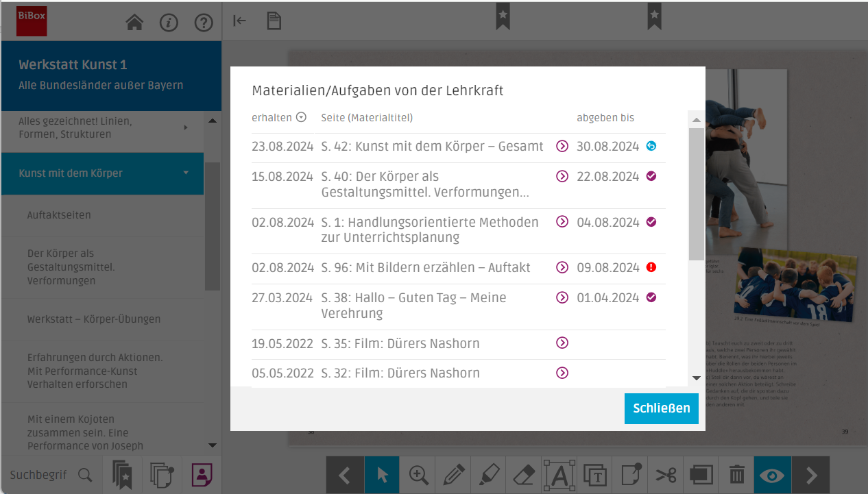
Task: Click sidebar scrollbar up arrow
Action: click(x=213, y=121)
